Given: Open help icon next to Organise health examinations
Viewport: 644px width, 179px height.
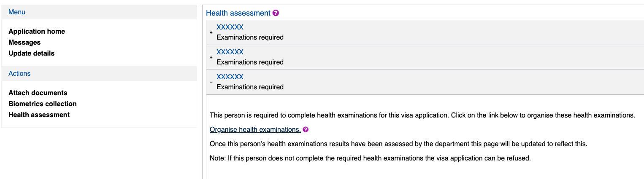Looking at the screenshot, I should coord(306,130).
